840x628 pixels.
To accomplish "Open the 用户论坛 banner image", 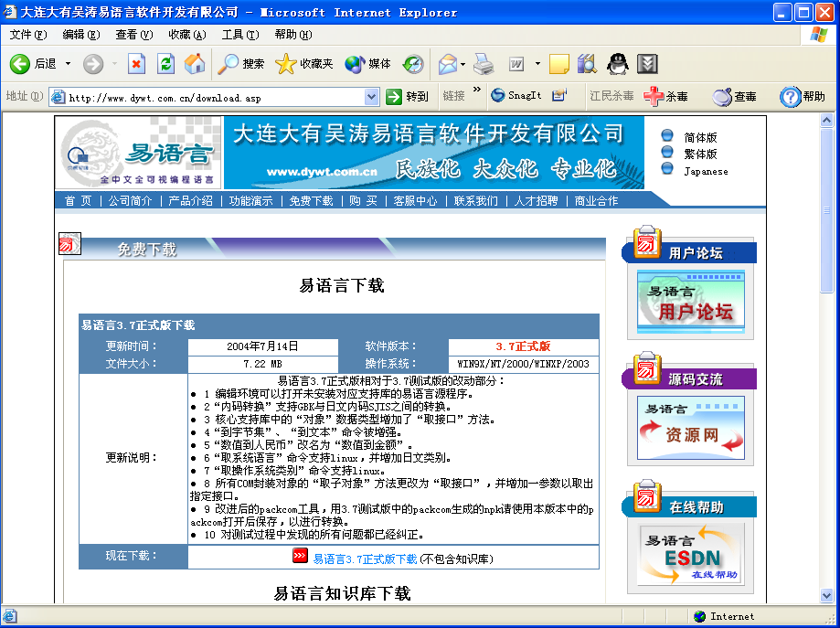I will point(690,303).
